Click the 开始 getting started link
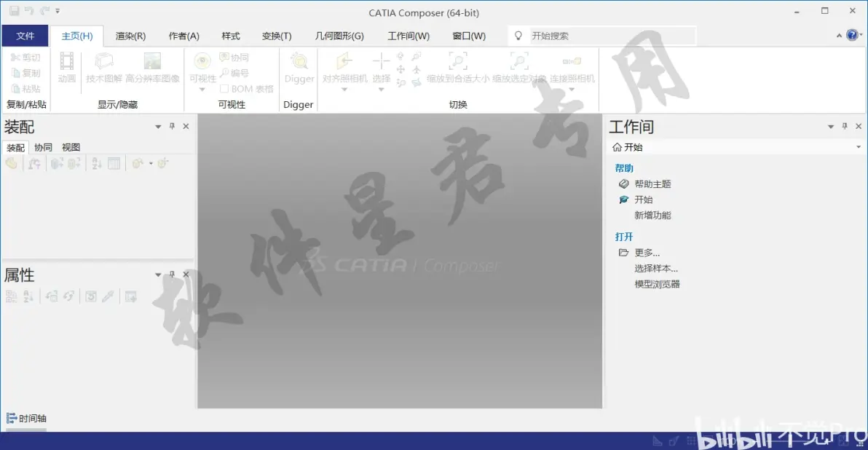Screen dimensions: 868x450 pos(643,200)
